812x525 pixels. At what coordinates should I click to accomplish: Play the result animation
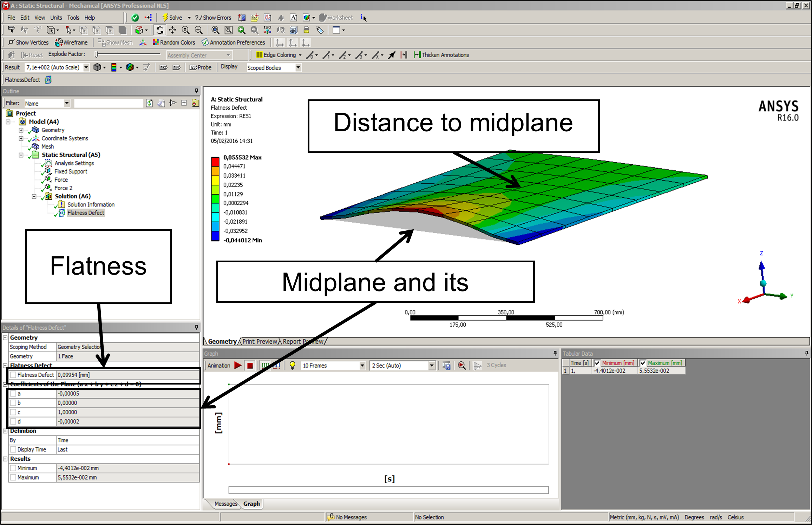point(238,366)
